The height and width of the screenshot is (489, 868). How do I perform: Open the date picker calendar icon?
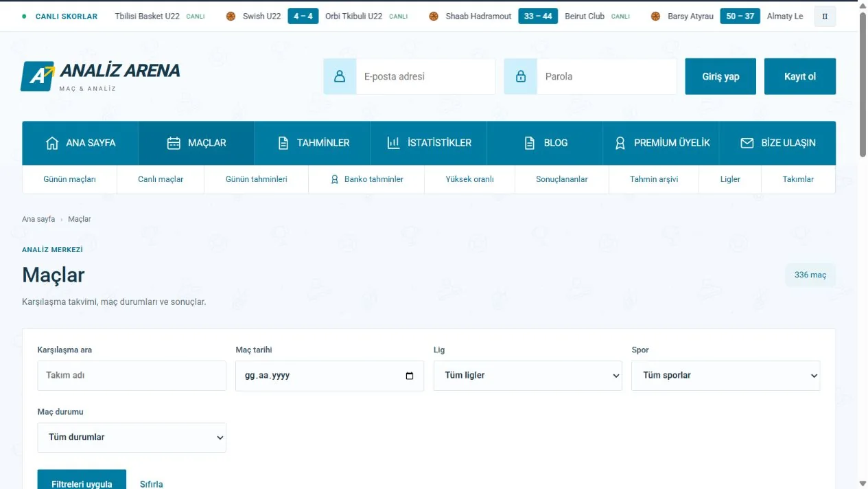(410, 376)
